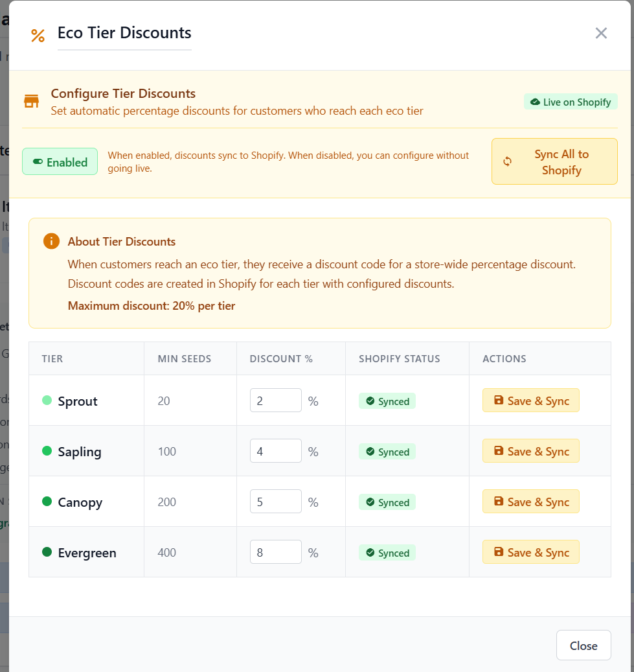
Task: Click the X to dismiss the dialog
Action: pos(601,33)
